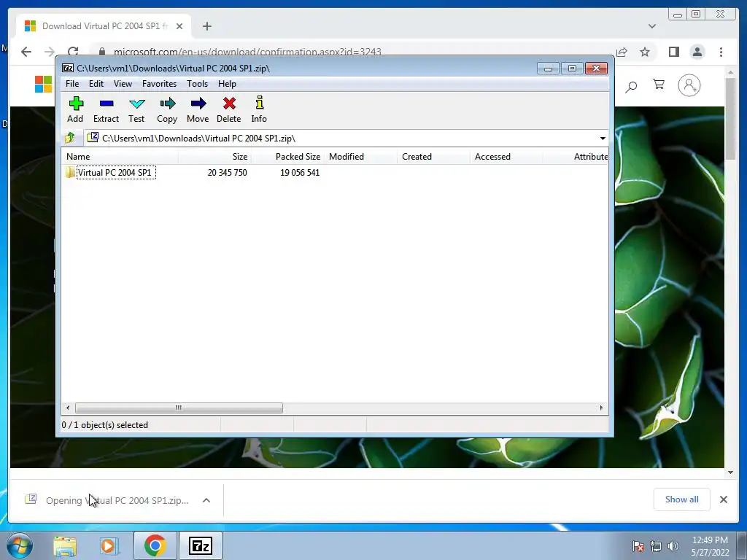Click the horizontal scrollbar thumb in 7-Zip

pos(179,408)
